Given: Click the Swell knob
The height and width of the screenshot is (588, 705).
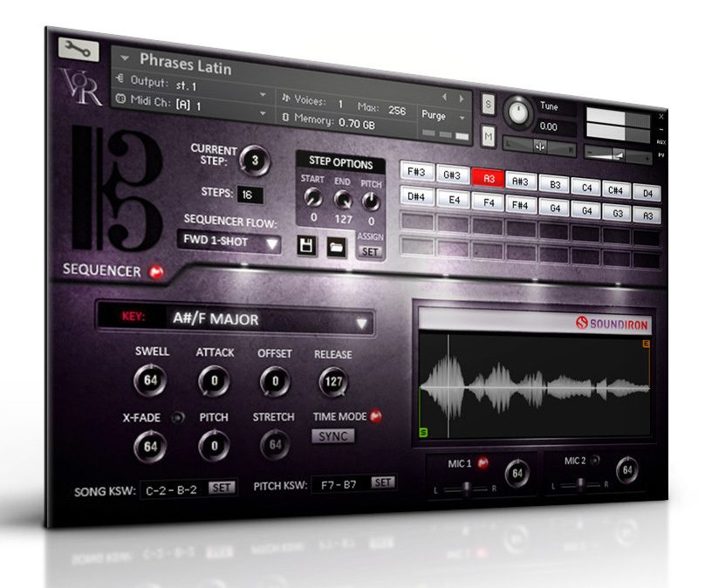Looking at the screenshot, I should point(150,380).
